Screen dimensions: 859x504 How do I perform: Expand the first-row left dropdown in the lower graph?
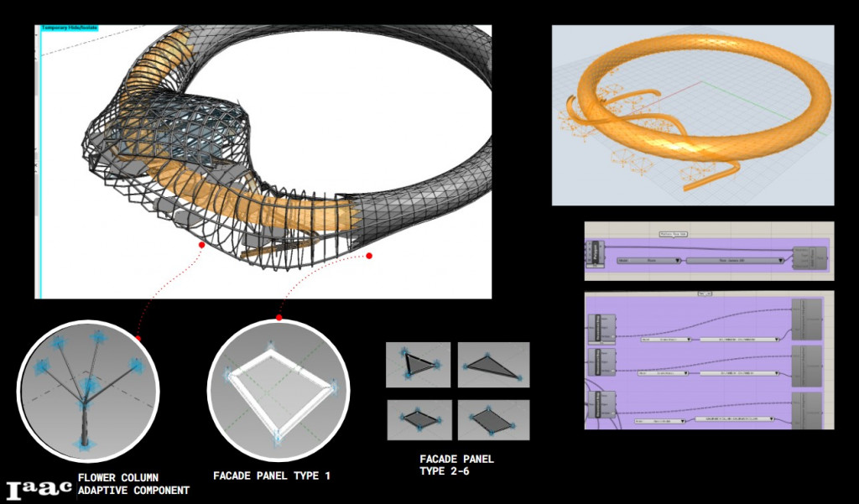664,340
